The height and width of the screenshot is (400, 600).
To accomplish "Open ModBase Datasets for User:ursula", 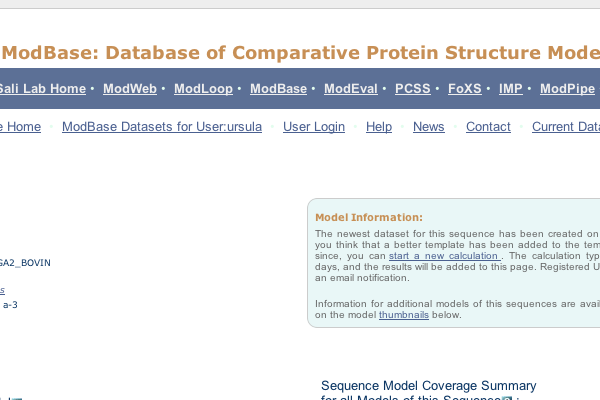I will coord(162,127).
